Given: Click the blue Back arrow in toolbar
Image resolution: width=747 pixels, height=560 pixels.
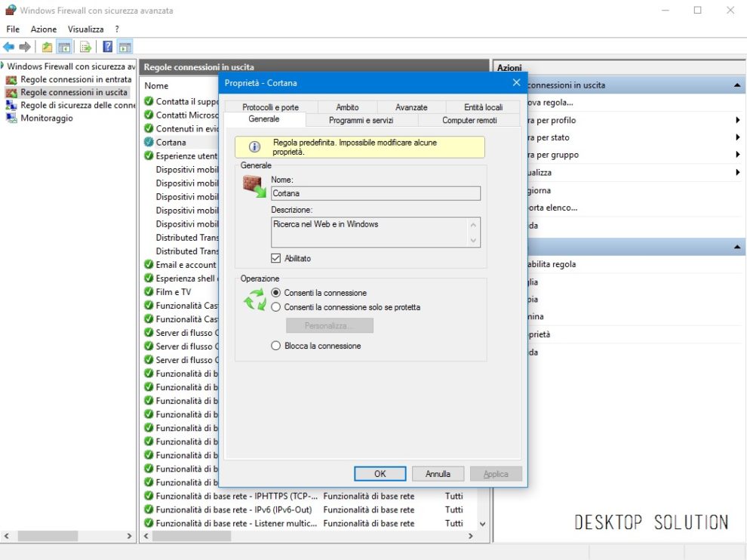Looking at the screenshot, I should point(9,47).
